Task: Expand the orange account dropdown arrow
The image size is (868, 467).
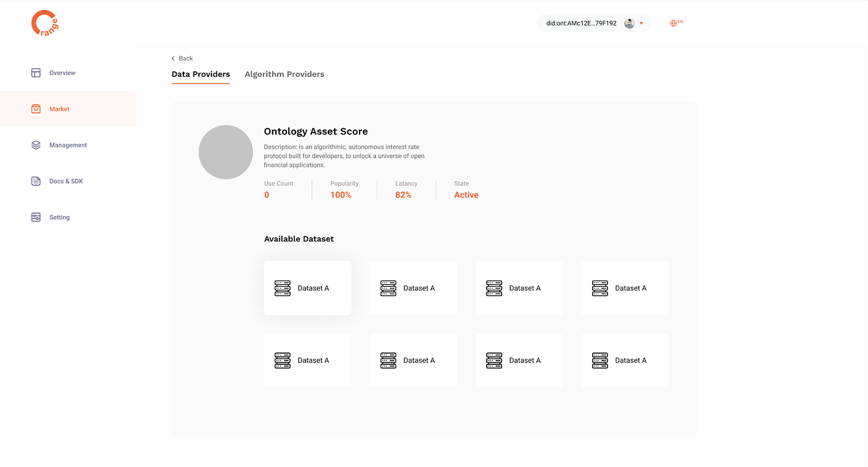Action: tap(641, 24)
